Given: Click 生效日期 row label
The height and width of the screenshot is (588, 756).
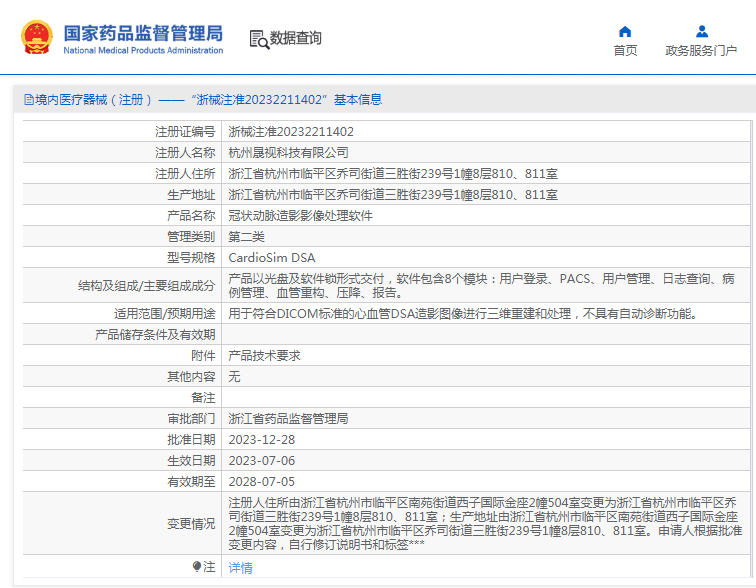Looking at the screenshot, I should point(191,461).
